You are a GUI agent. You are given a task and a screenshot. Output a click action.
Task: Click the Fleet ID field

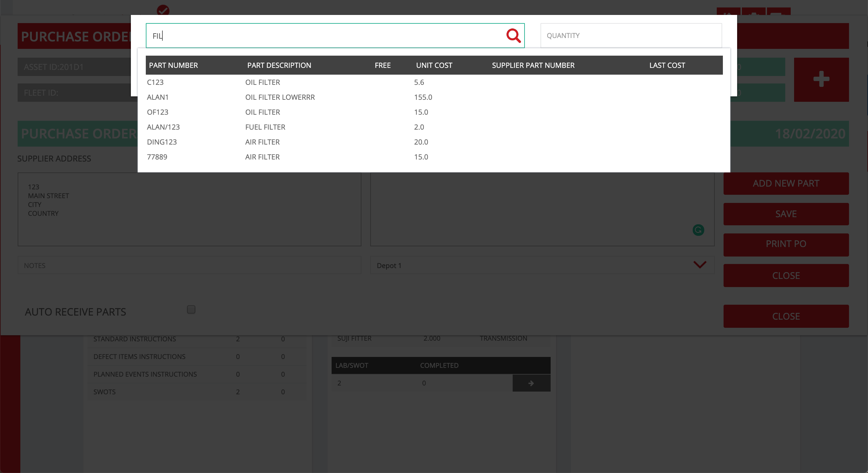(74, 93)
